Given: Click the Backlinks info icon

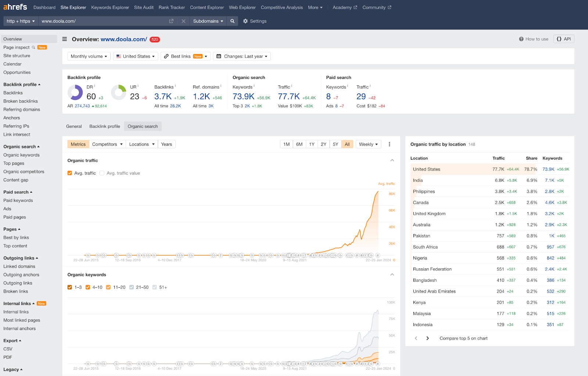Looking at the screenshot, I should pos(175,86).
